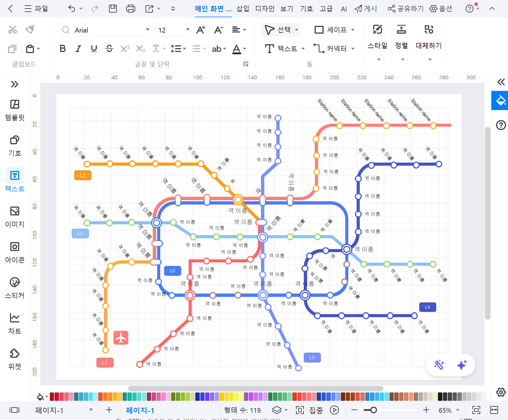Viewport: 508px width, 420px height.
Task: Print the diagram
Action: pos(130,9)
